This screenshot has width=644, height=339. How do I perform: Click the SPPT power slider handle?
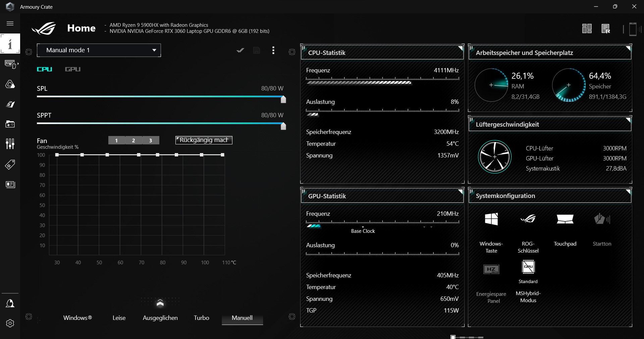pos(283,126)
